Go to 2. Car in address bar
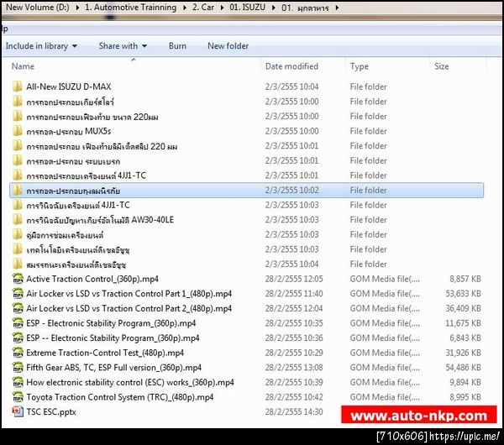This screenshot has height=445, width=504. pyautogui.click(x=203, y=7)
